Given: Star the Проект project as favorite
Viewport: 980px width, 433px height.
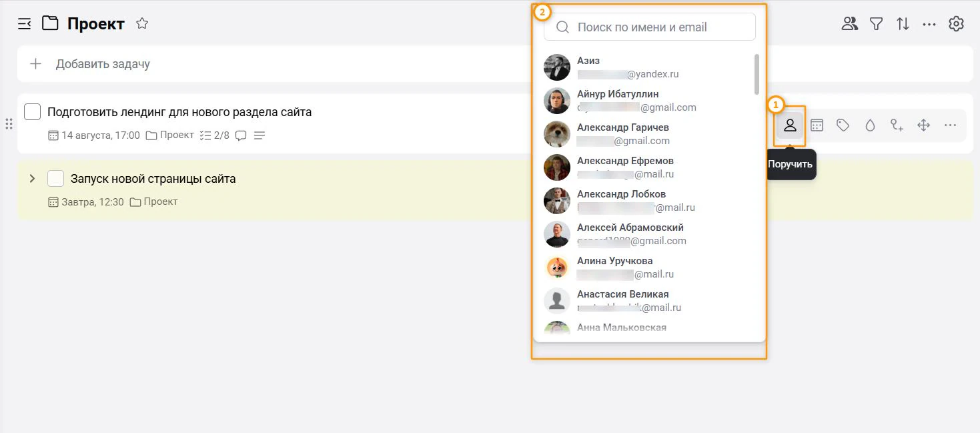Looking at the screenshot, I should click(x=142, y=24).
